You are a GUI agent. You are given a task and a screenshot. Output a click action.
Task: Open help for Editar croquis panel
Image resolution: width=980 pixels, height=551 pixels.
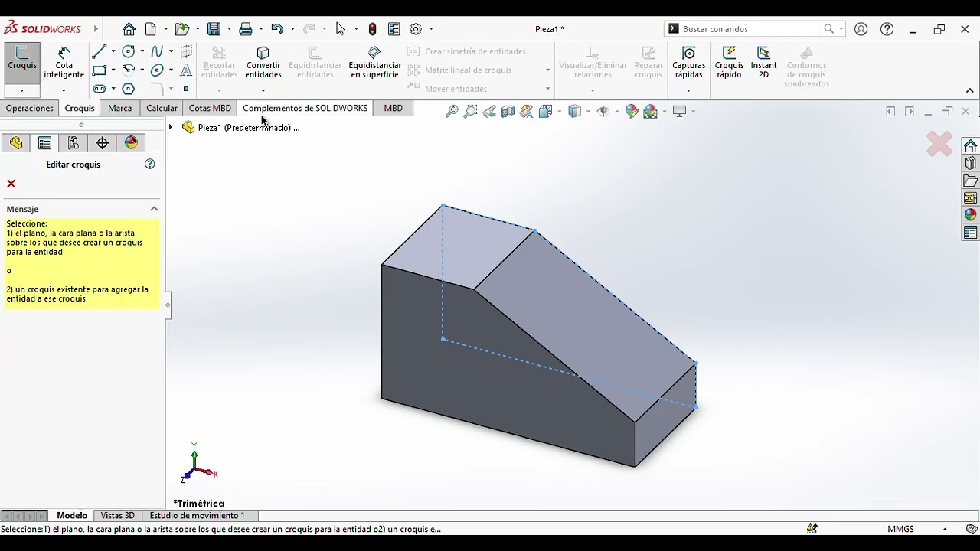[x=150, y=164]
